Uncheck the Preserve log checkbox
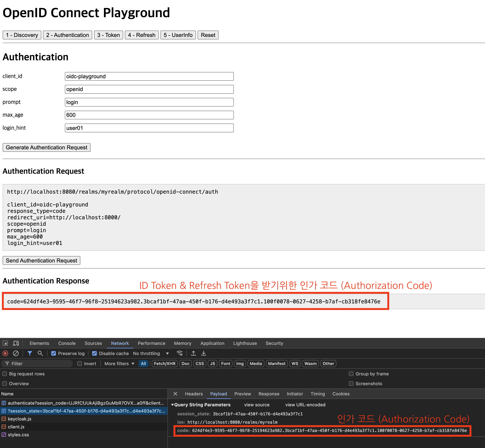Screen dimensions: 485x448 click(54, 354)
